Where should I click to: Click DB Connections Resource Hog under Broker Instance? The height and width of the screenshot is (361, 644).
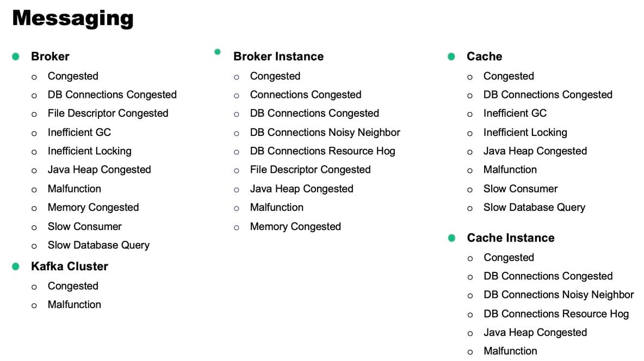tap(323, 151)
